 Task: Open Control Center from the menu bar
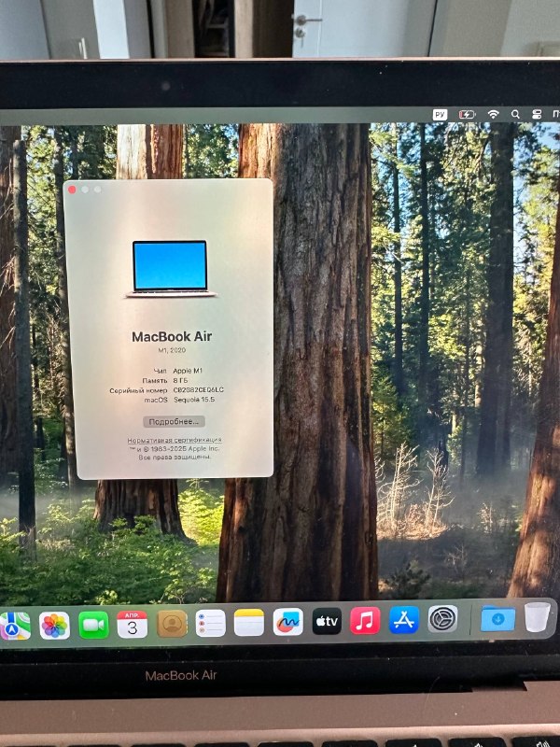pyautogui.click(x=538, y=114)
